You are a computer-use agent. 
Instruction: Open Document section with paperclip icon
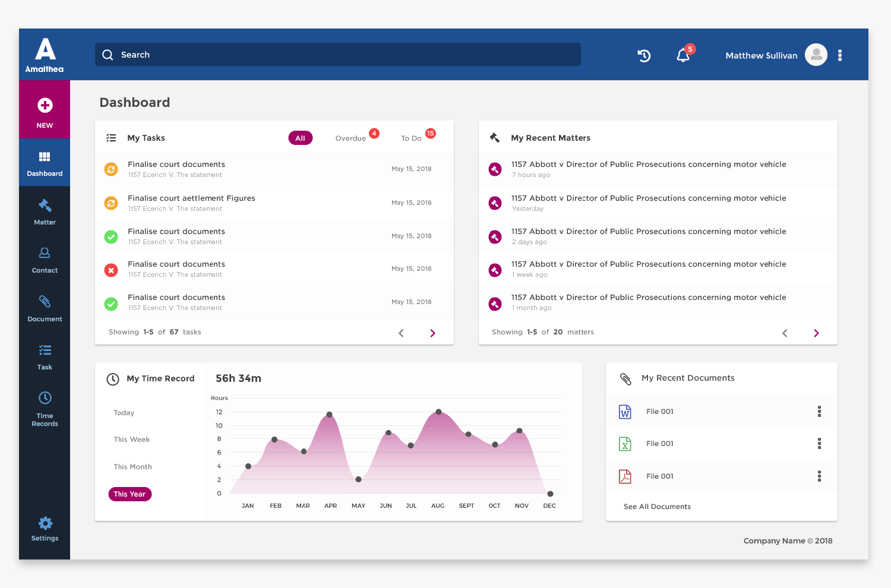click(45, 308)
